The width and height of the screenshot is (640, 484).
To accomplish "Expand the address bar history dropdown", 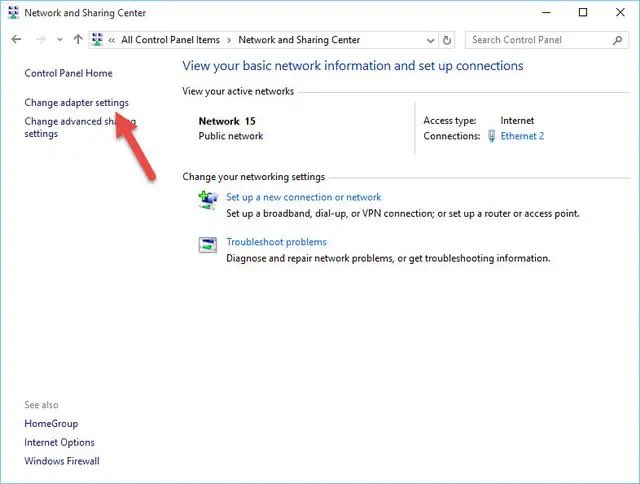I will (430, 40).
